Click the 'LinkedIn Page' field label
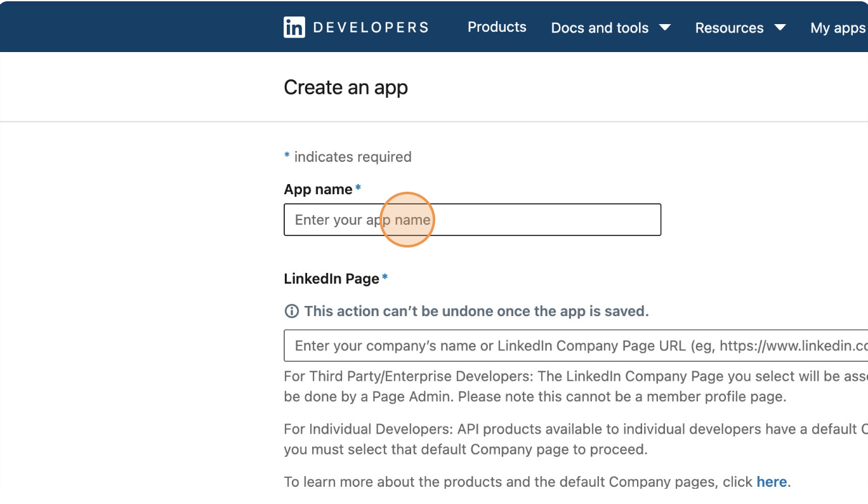This screenshot has width=868, height=504. pos(332,279)
